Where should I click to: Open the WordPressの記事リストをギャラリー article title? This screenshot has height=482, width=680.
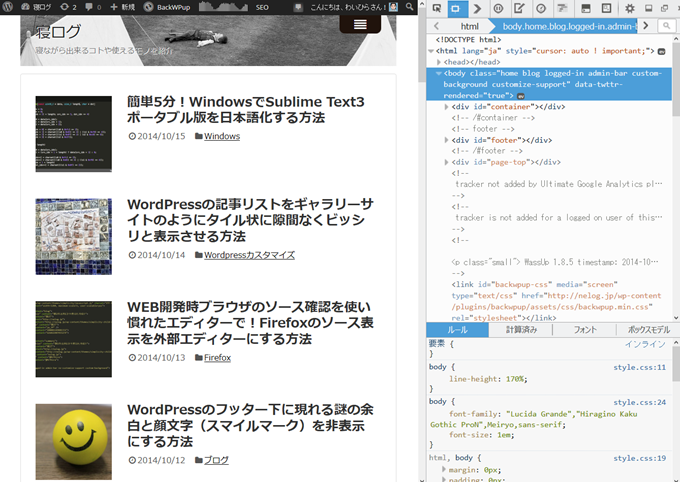(x=250, y=220)
